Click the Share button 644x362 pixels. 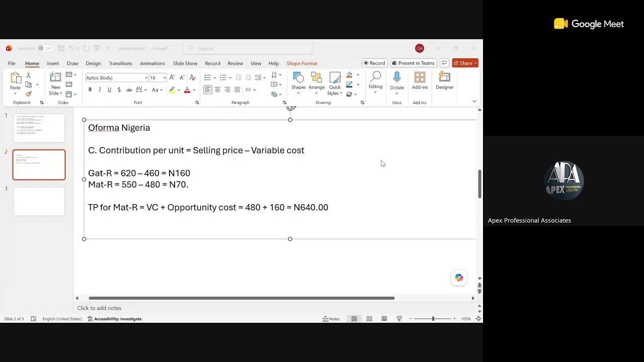[x=465, y=63]
